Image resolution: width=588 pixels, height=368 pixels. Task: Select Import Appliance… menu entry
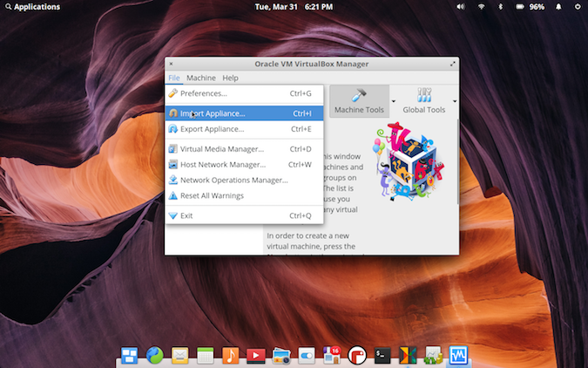[x=244, y=113]
